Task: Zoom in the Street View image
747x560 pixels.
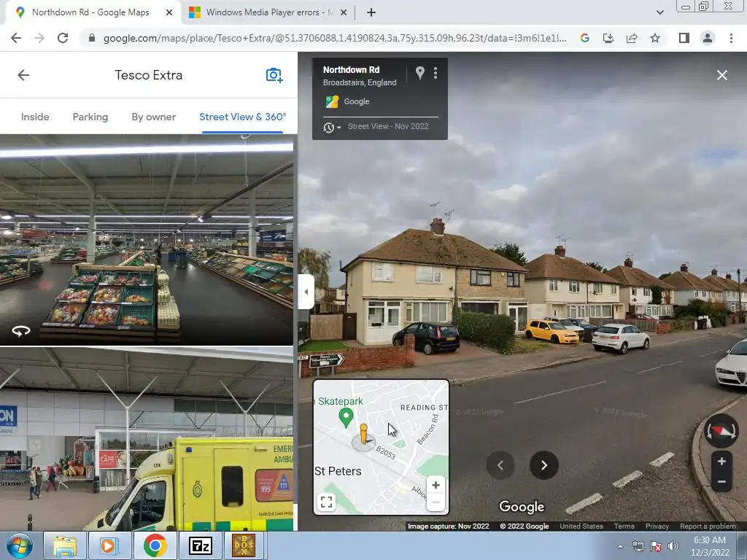Action: 721,462
